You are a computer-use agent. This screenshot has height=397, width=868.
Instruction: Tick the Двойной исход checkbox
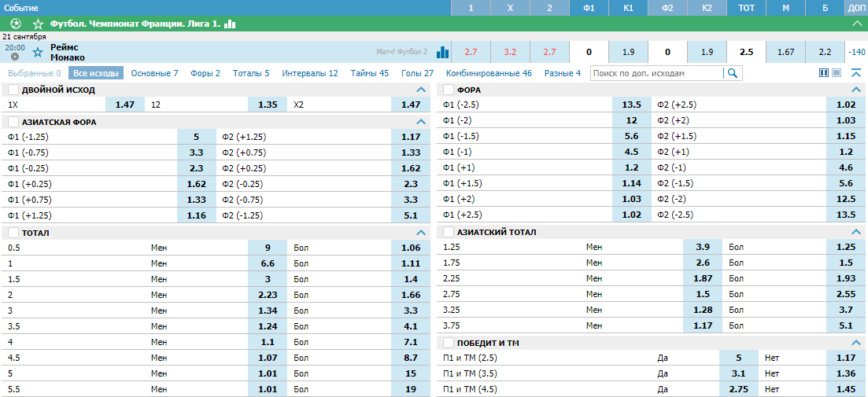coord(13,90)
